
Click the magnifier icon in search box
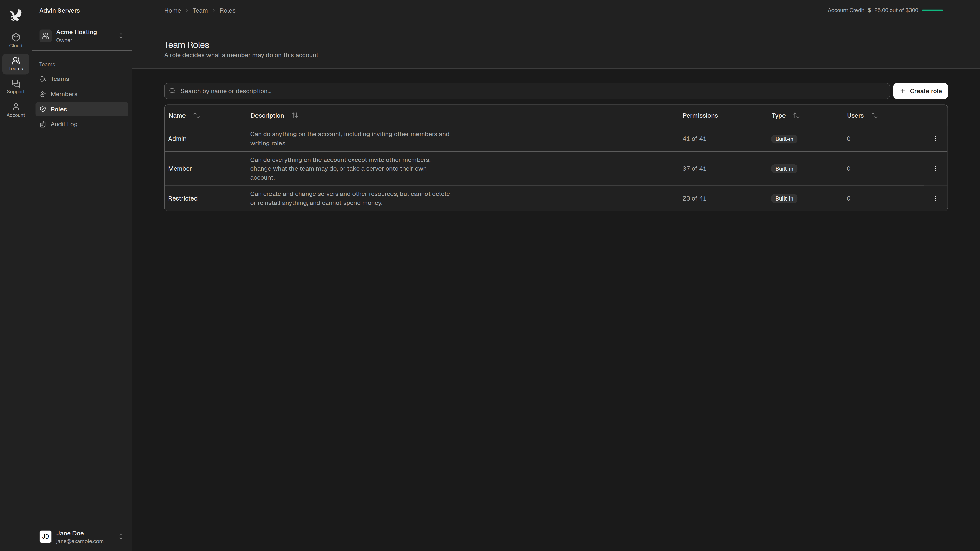172,91
